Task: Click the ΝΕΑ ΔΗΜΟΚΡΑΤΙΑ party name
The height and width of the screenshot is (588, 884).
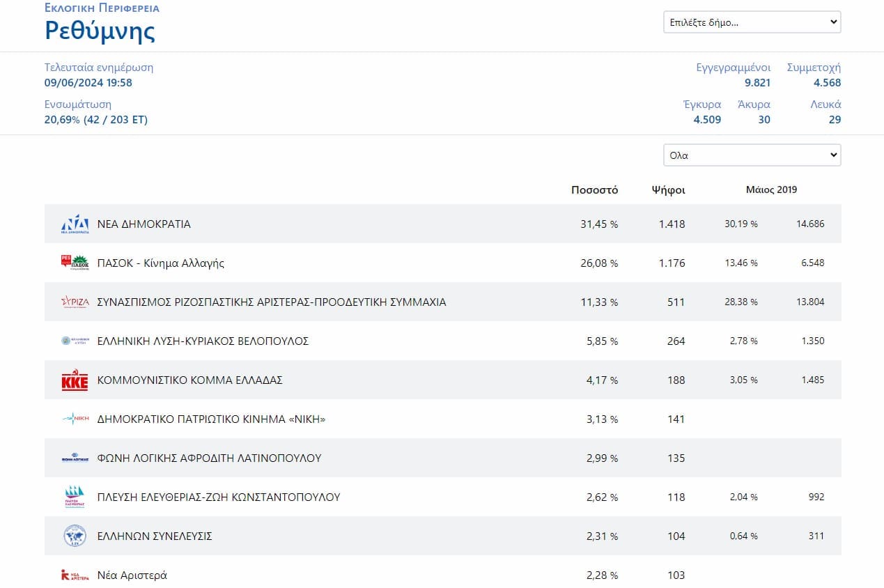Action: [144, 224]
